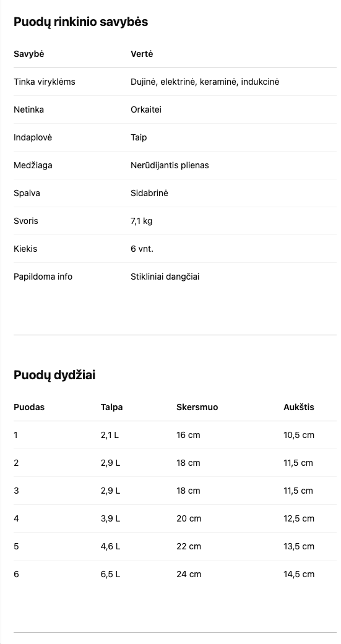341x644 pixels.
Task: Select the 'Skersmuo' column header
Action: [197, 407]
